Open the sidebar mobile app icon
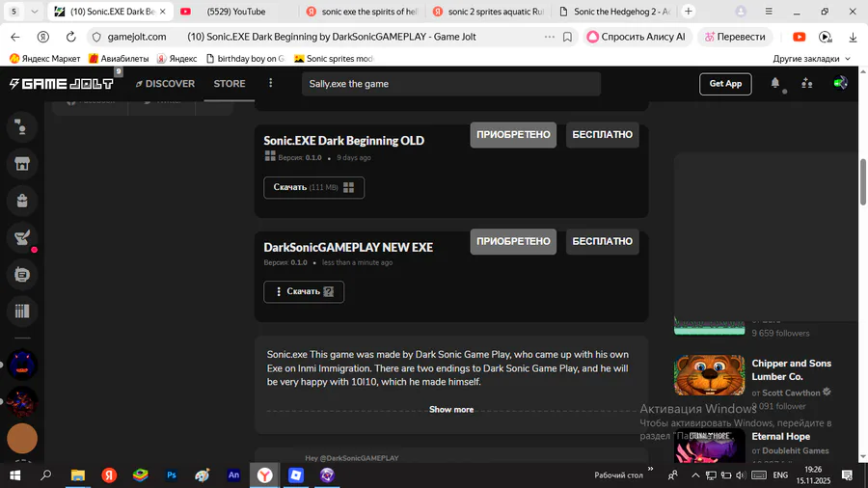 coord(22,275)
